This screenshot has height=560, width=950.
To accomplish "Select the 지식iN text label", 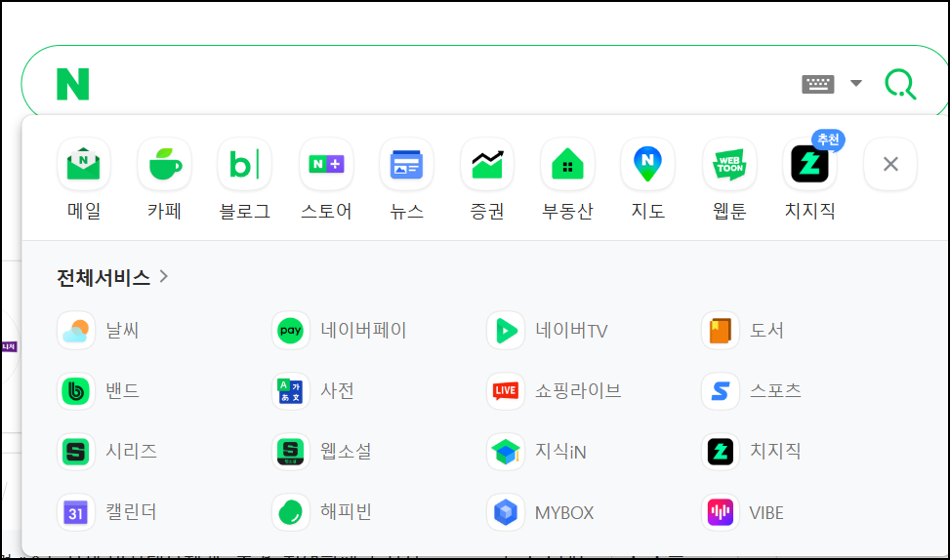I will click(x=560, y=452).
